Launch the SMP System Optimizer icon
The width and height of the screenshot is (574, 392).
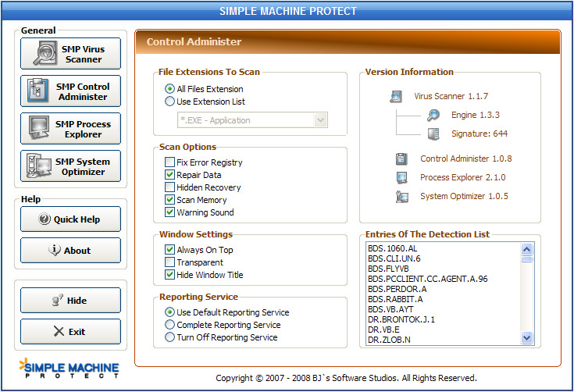click(39, 166)
